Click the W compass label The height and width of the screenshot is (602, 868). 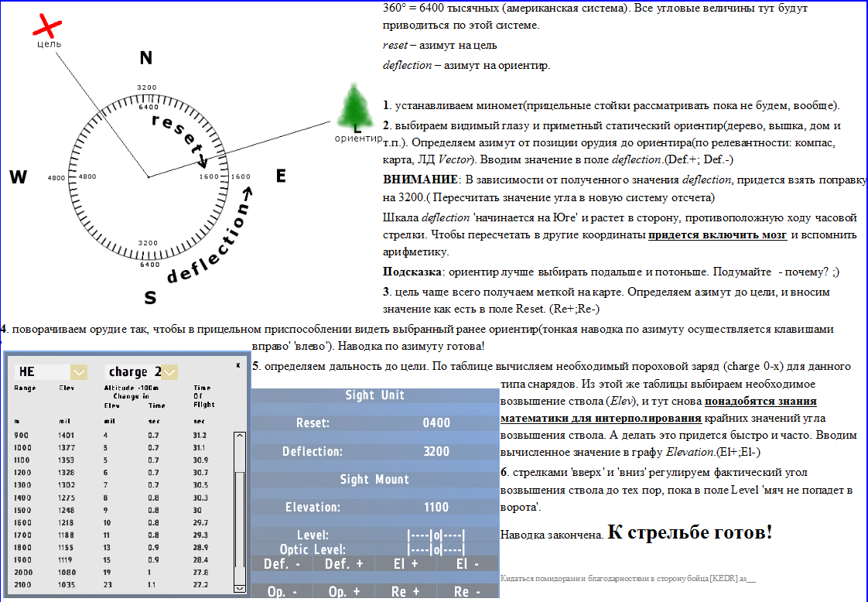click(18, 177)
